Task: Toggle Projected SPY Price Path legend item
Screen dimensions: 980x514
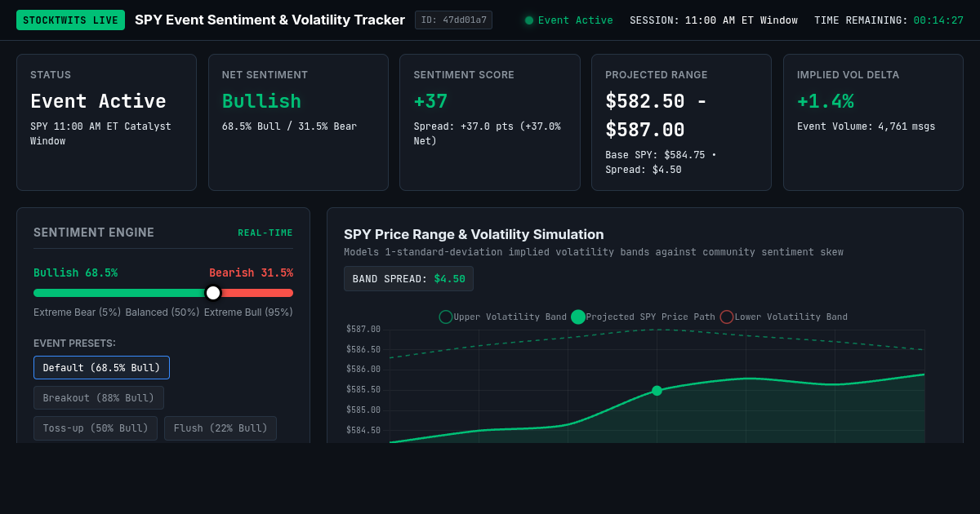Action: coord(643,317)
